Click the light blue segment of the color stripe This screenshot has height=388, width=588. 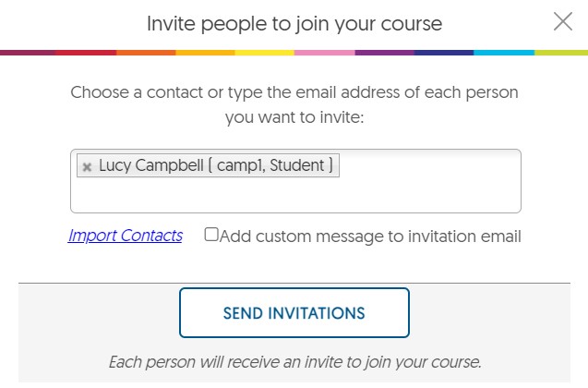503,53
